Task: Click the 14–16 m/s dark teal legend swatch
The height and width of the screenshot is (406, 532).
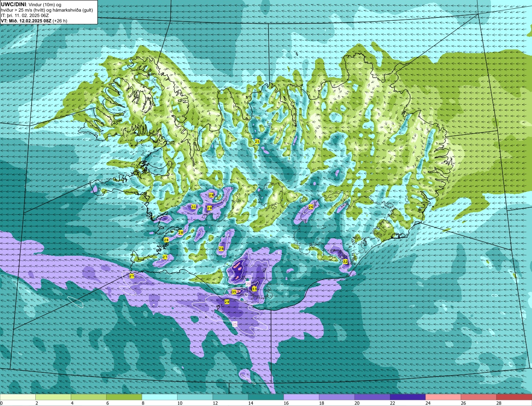Action: pos(266,397)
